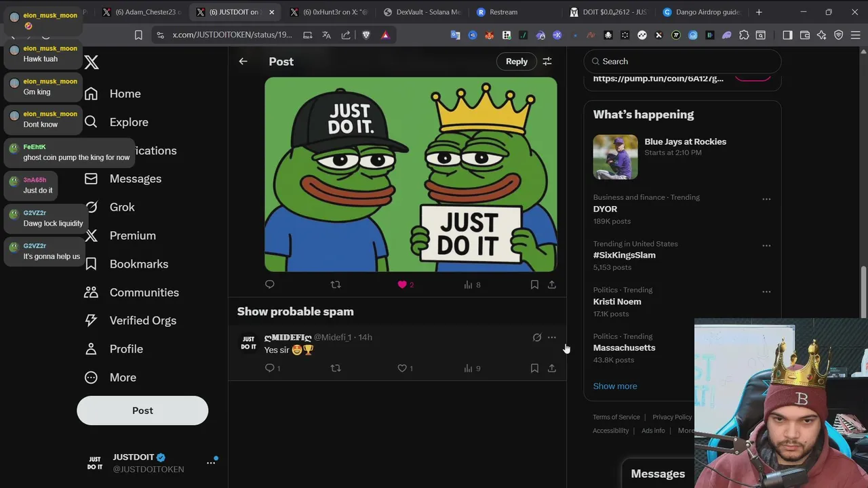Viewport: 868px width, 488px height.
Task: Go to Home in the sidebar
Action: [113, 94]
